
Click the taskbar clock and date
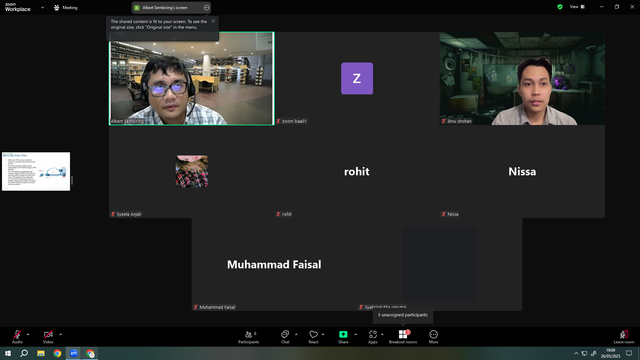611,353
